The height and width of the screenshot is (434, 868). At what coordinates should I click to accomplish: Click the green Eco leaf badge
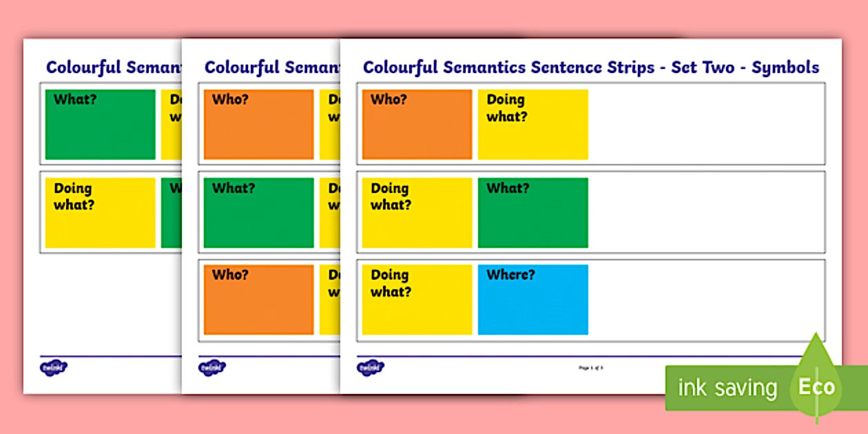coord(816,384)
